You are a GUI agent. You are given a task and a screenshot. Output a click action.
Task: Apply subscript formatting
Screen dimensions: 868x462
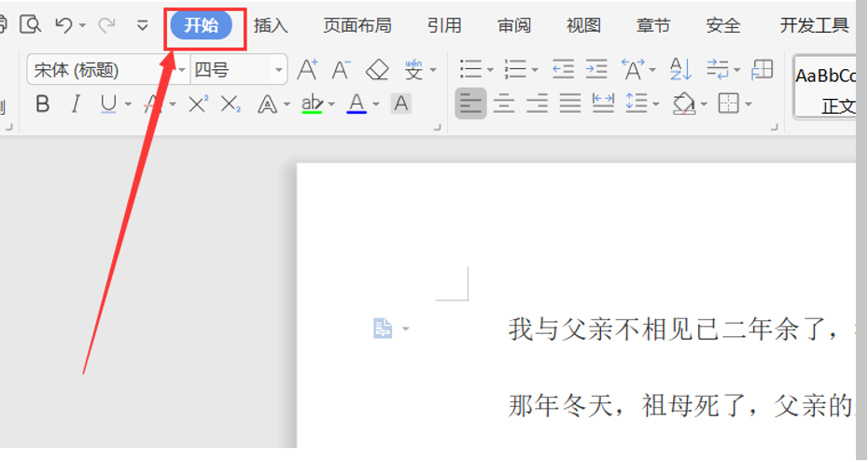coord(231,105)
